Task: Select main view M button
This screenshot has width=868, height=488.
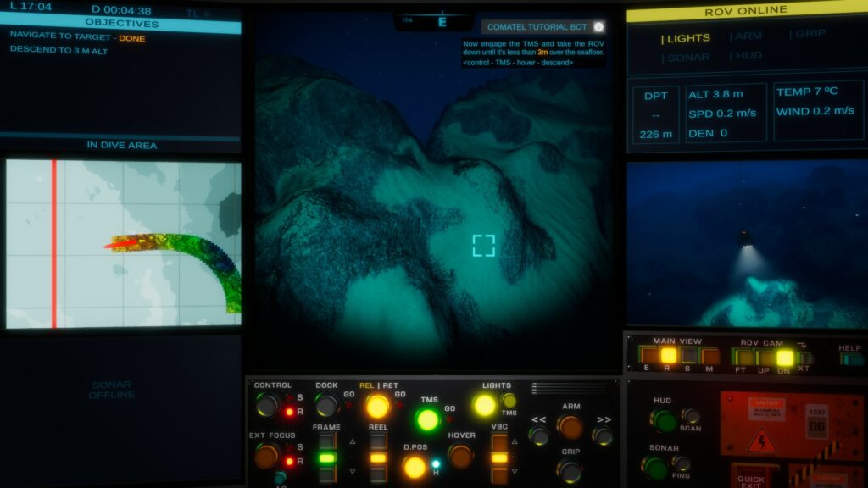Action: pos(709,356)
